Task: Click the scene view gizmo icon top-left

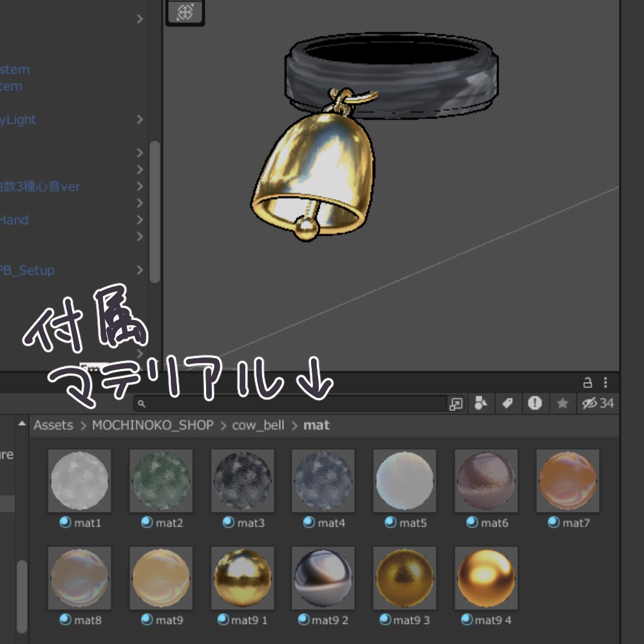Action: [x=185, y=13]
